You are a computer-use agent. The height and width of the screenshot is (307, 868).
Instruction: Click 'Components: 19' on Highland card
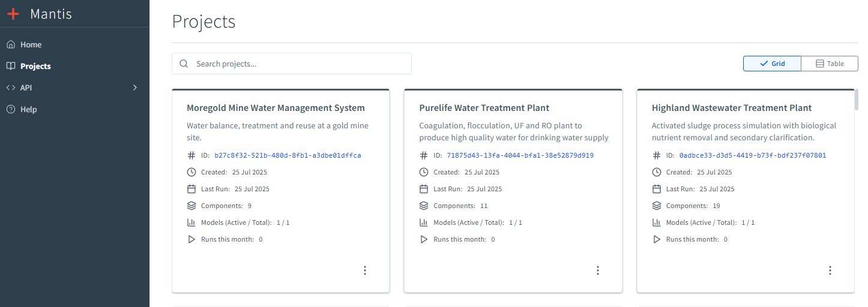693,206
